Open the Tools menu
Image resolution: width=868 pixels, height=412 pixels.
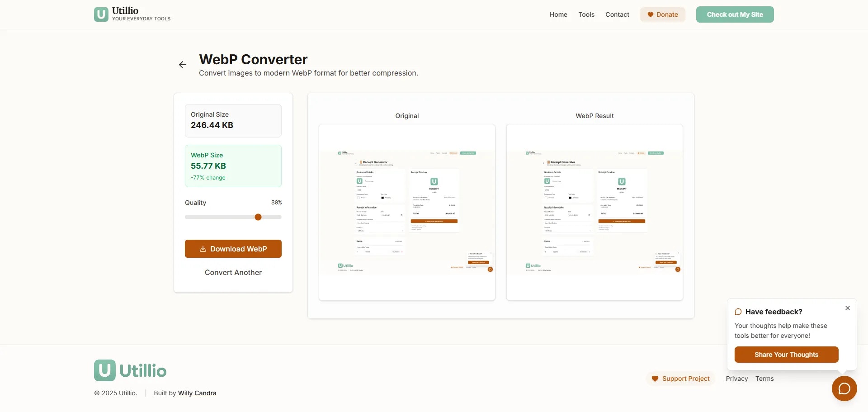pos(586,14)
